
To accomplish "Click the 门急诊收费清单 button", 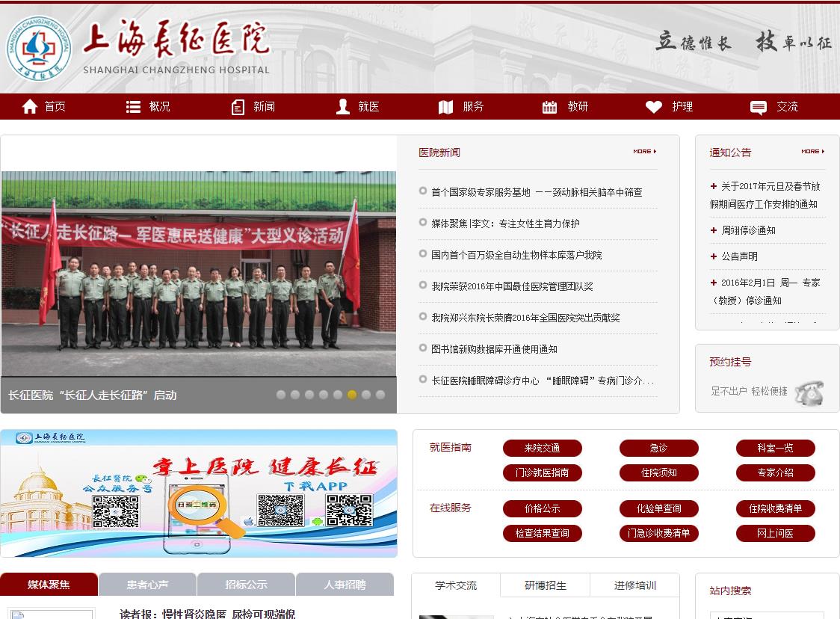I will tap(659, 533).
